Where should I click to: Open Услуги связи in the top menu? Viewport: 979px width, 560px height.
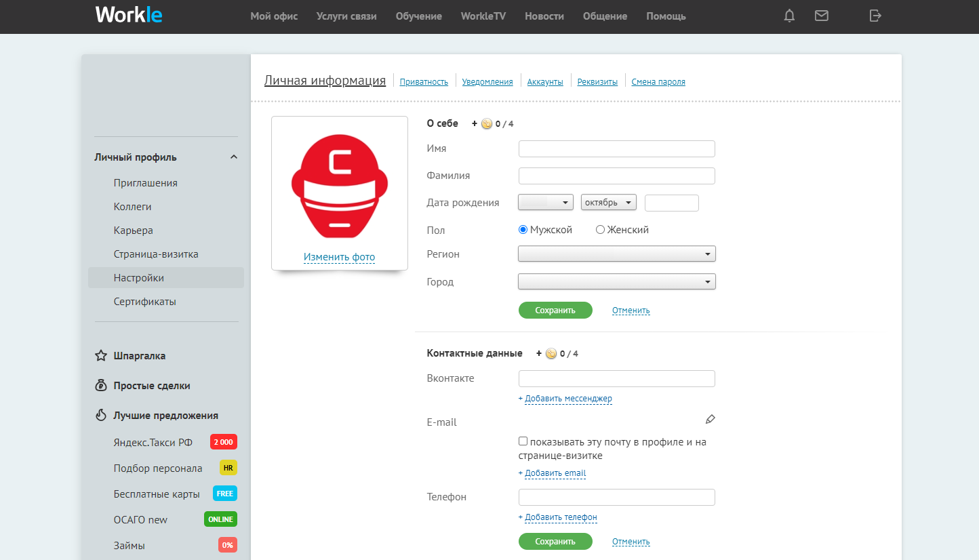[x=346, y=16]
